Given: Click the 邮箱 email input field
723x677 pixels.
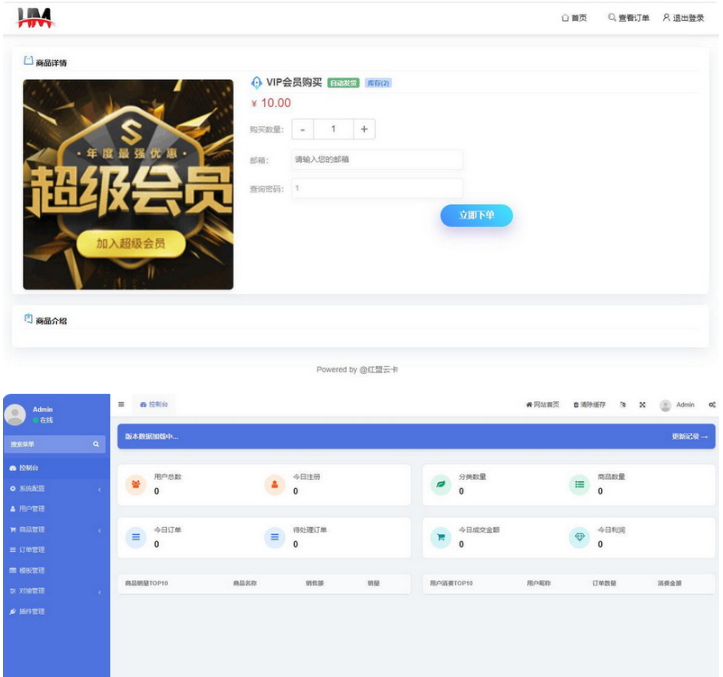Looking at the screenshot, I should [x=376, y=160].
